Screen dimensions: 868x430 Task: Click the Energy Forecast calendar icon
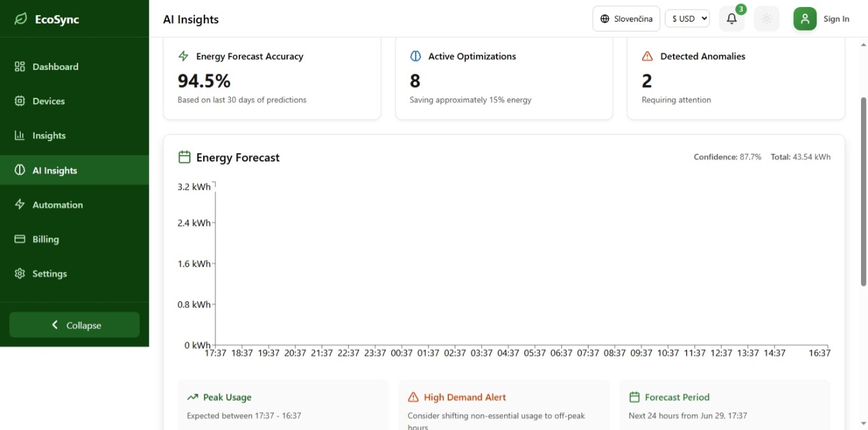pyautogui.click(x=184, y=157)
